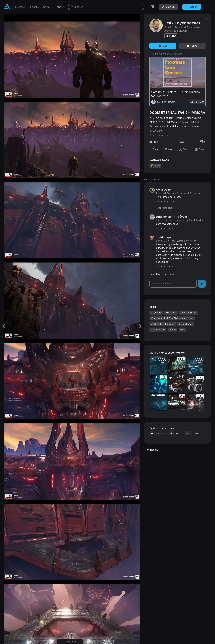Image resolution: width=215 pixels, height=644 pixels.
Task: Click Scroll to see more indicator
Action: click(x=70, y=641)
